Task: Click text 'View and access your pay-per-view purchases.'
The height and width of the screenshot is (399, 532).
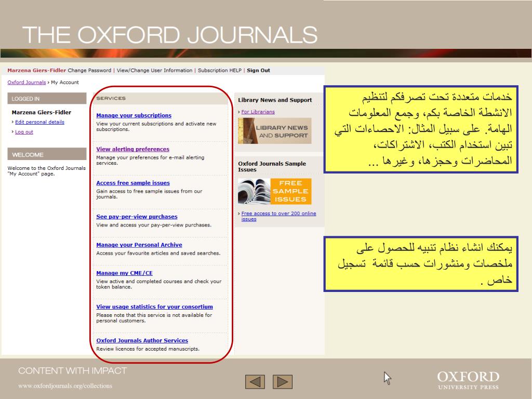Action: pos(154,225)
